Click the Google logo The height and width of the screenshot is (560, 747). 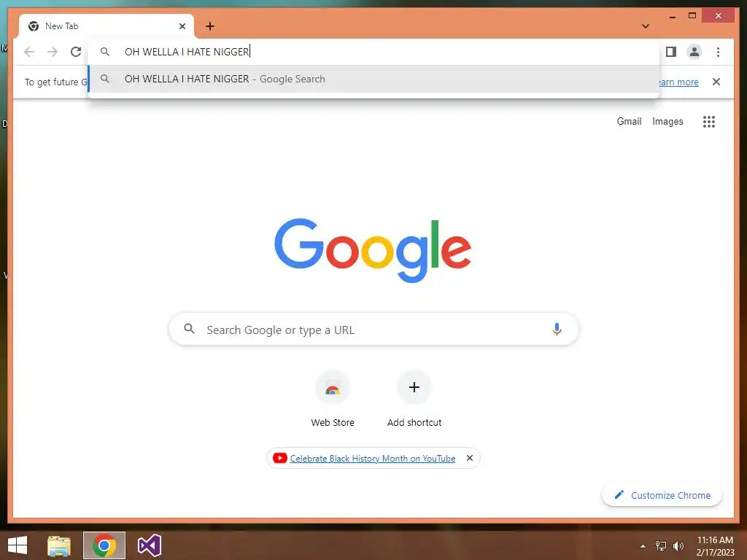click(373, 251)
